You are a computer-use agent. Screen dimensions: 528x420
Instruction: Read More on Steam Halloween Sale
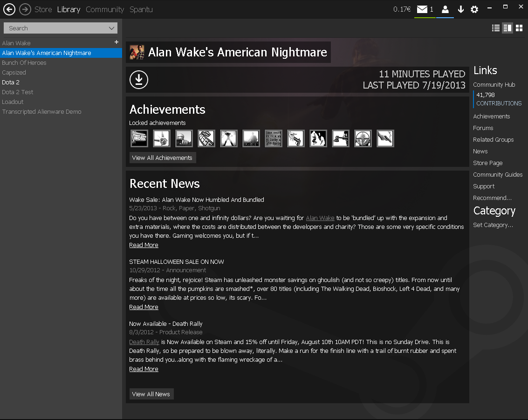144,307
